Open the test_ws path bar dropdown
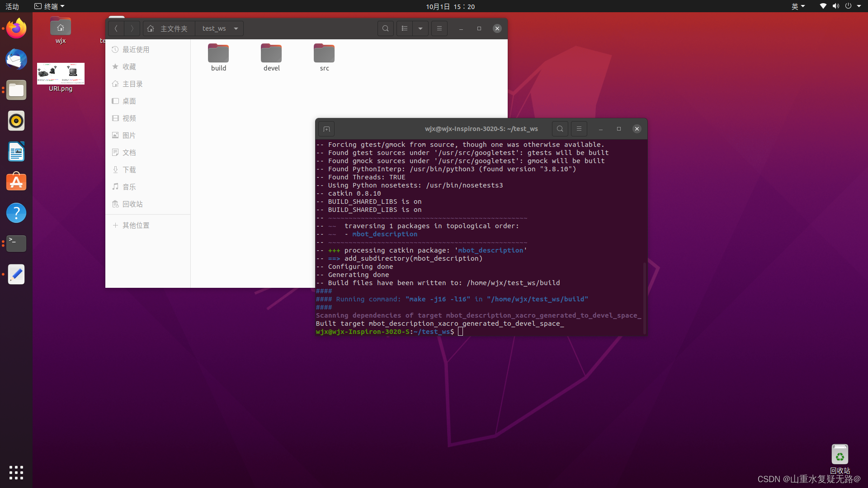868x488 pixels. 236,28
